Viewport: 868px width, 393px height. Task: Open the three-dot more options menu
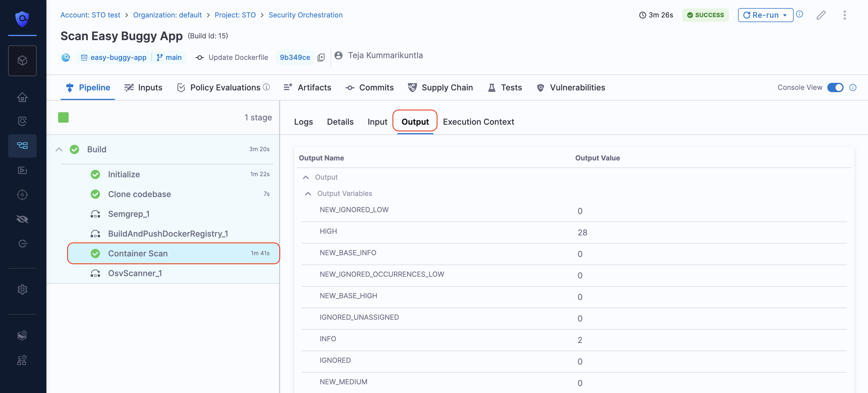[x=844, y=15]
